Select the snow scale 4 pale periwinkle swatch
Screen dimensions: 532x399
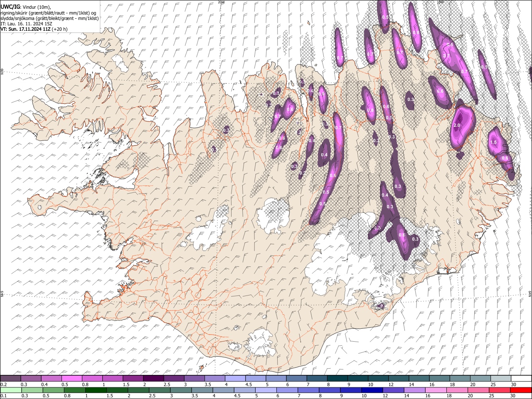click(235, 379)
